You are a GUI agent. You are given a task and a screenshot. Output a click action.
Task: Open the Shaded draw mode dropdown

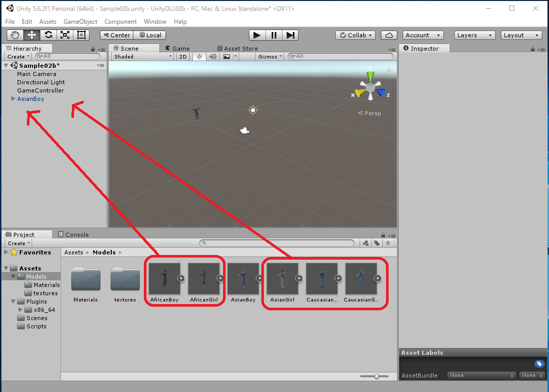tap(142, 56)
